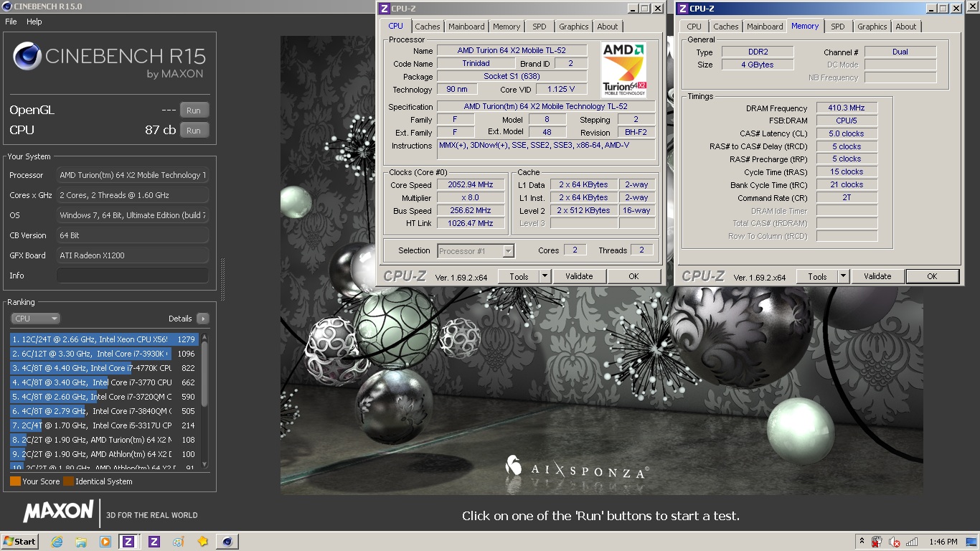Open the Help menu in Cinebench

(x=34, y=22)
